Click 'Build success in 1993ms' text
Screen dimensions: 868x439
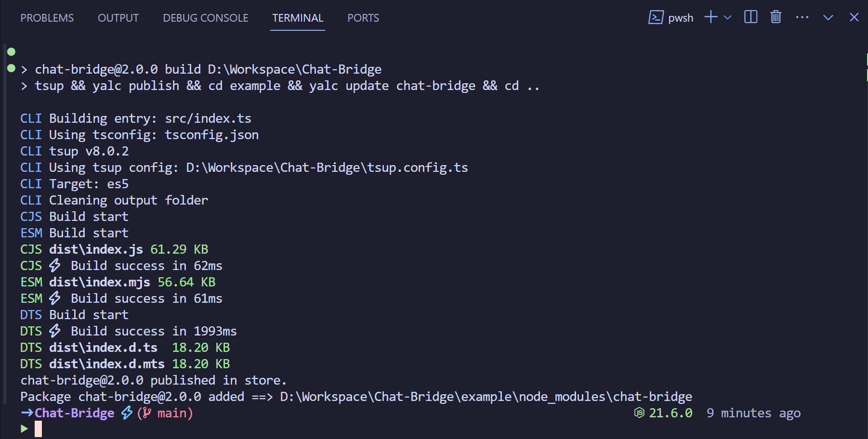154,331
